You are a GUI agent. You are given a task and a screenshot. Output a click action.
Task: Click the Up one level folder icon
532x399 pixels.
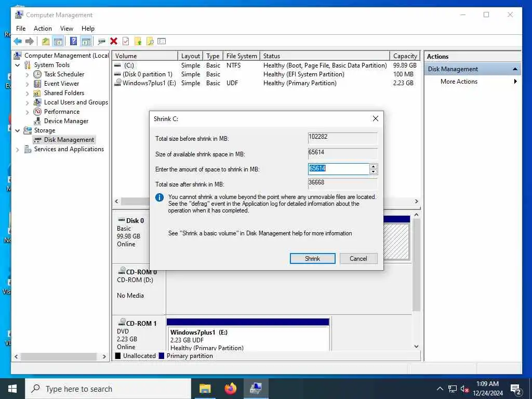point(46,42)
